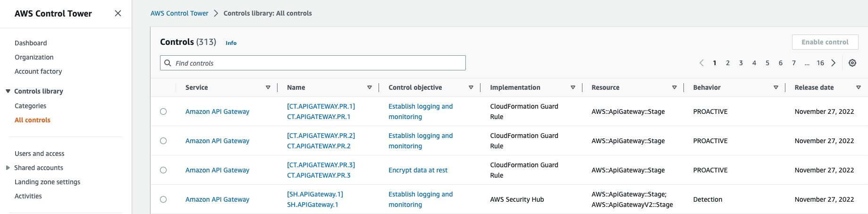This screenshot has width=868, height=214.
Task: Open Establish logging and monitoring in PR.2 row
Action: pyautogui.click(x=421, y=141)
